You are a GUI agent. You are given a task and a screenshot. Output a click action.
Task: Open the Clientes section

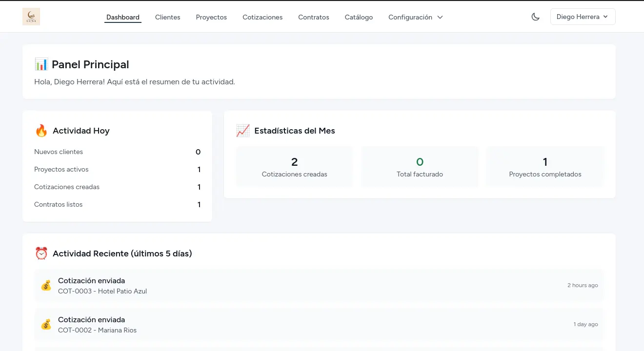168,17
